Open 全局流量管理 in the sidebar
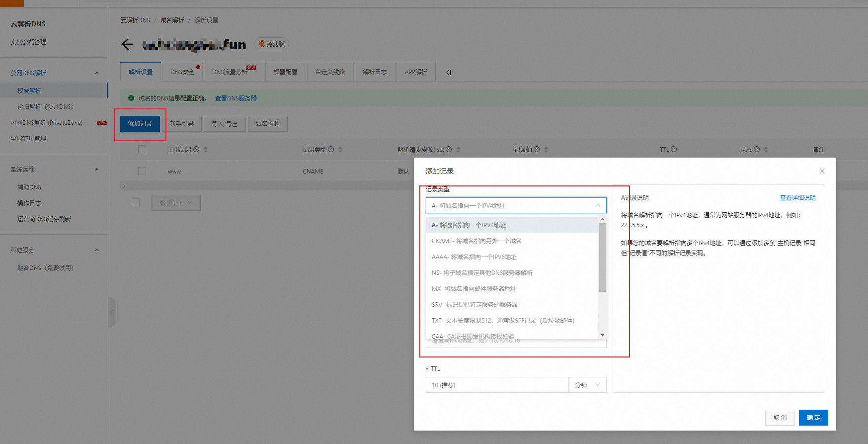This screenshot has height=444, width=868. click(28, 138)
